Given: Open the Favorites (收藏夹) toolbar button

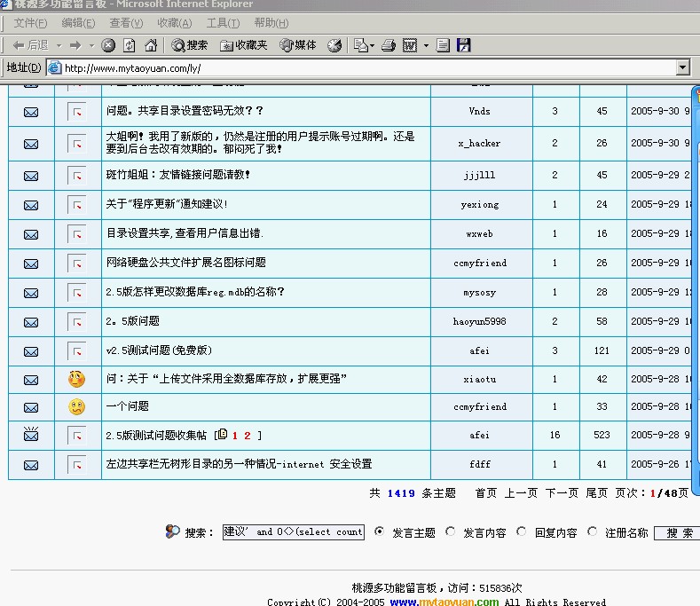Looking at the screenshot, I should (x=244, y=45).
